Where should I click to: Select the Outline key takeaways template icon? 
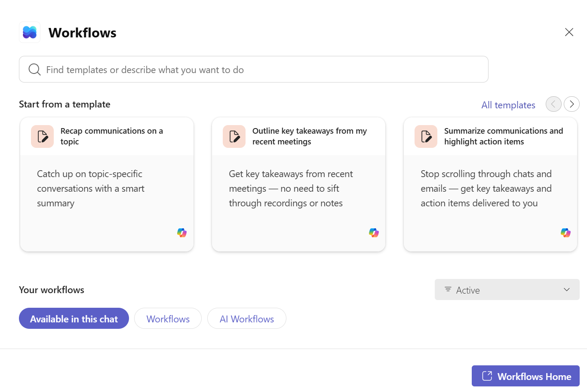click(x=234, y=136)
